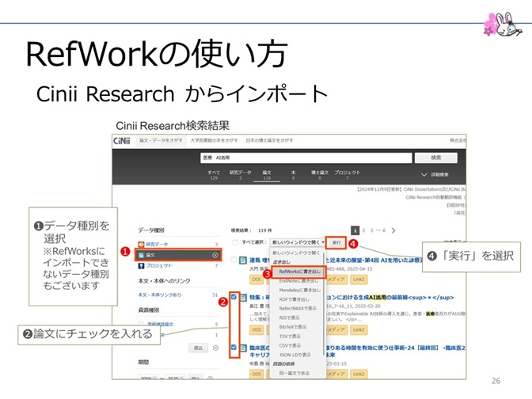Uncheck the 特集 article checkbox
532x399 pixels.
(235, 298)
